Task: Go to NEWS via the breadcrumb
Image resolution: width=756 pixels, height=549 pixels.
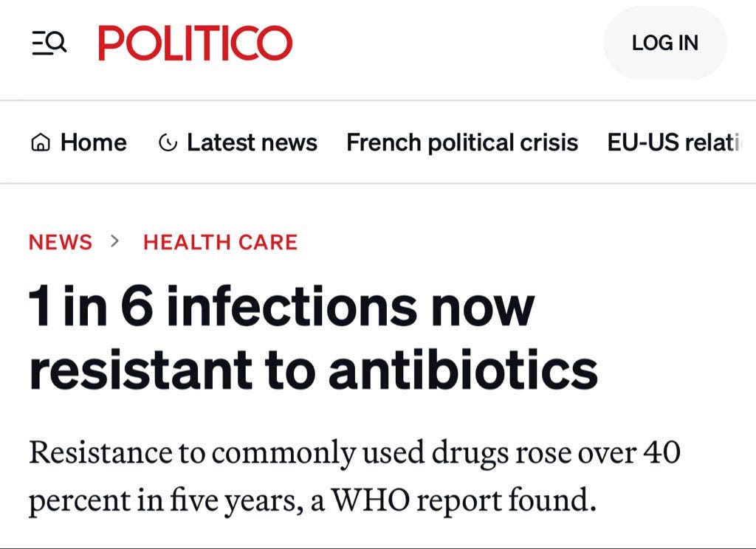Action: 59,241
